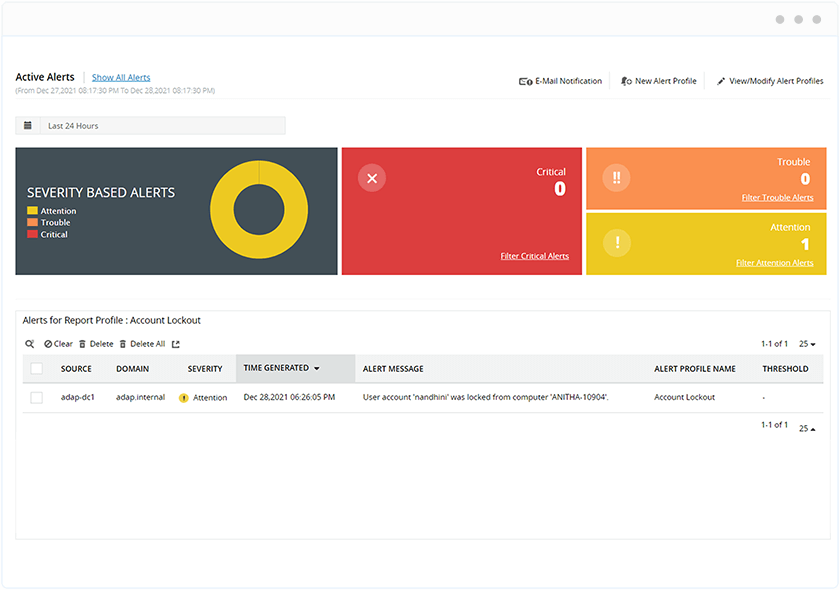Click the Clear alerts button
Screen dimensions: 840x590
[x=58, y=344]
